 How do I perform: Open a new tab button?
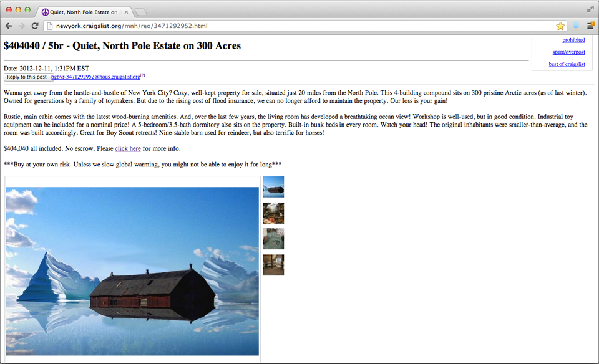click(x=140, y=12)
